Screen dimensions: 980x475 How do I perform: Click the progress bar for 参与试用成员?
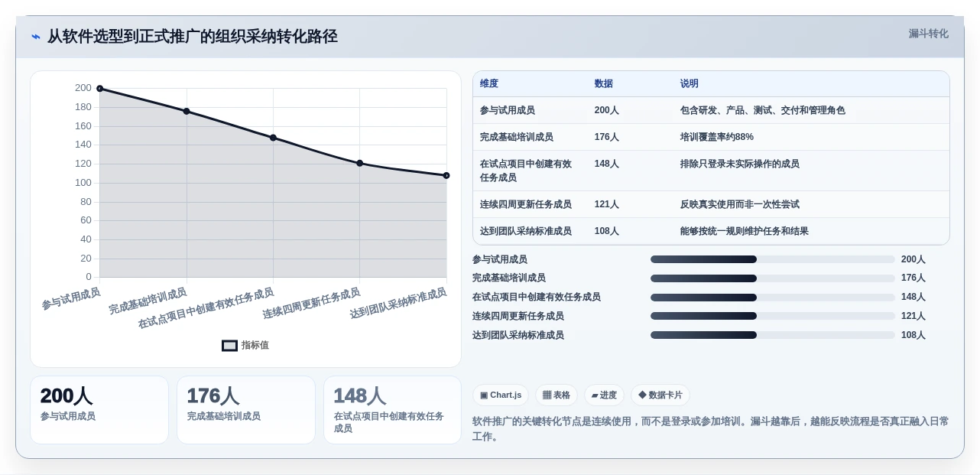pos(772,259)
